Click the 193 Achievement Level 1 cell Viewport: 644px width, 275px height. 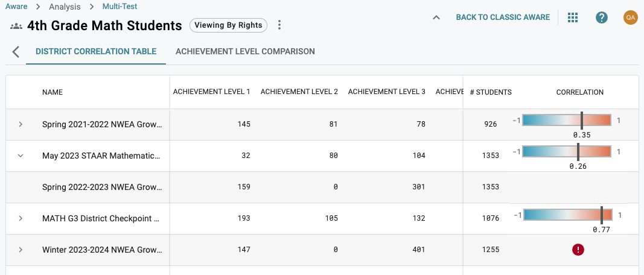(x=244, y=218)
